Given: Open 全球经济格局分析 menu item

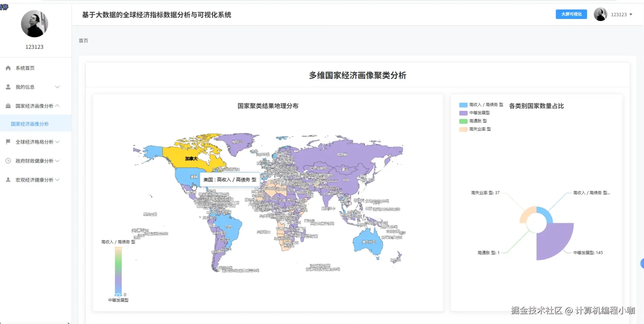Looking at the screenshot, I should (36, 142).
